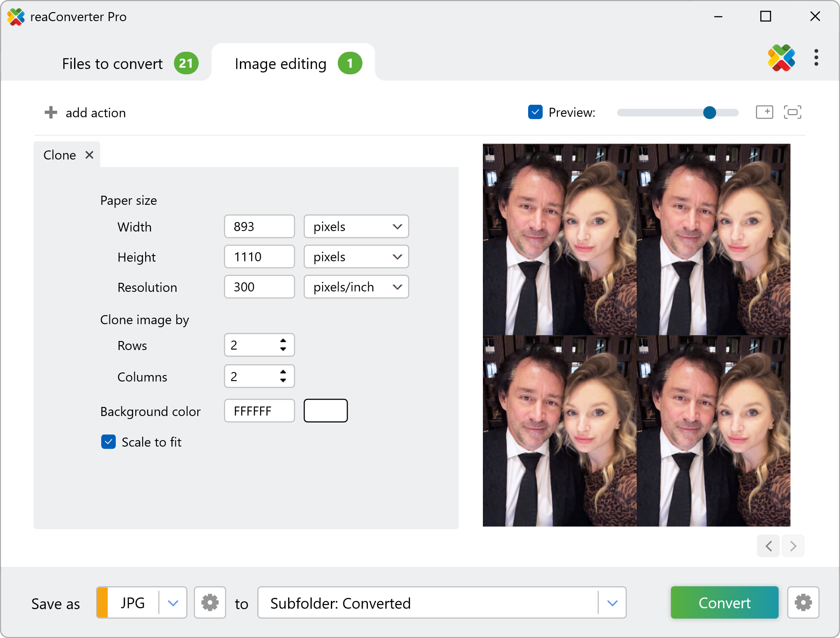
Task: Switch to the Files to convert tab
Action: tap(113, 64)
